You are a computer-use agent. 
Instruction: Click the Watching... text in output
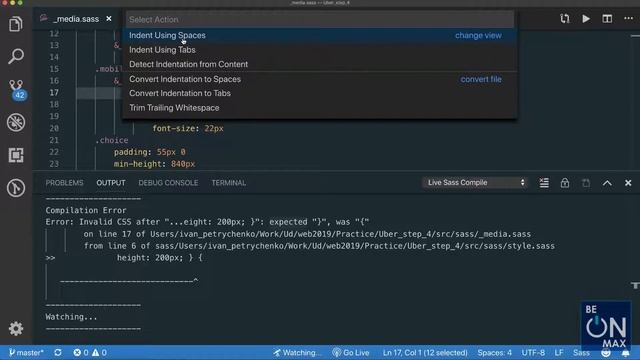(71, 317)
